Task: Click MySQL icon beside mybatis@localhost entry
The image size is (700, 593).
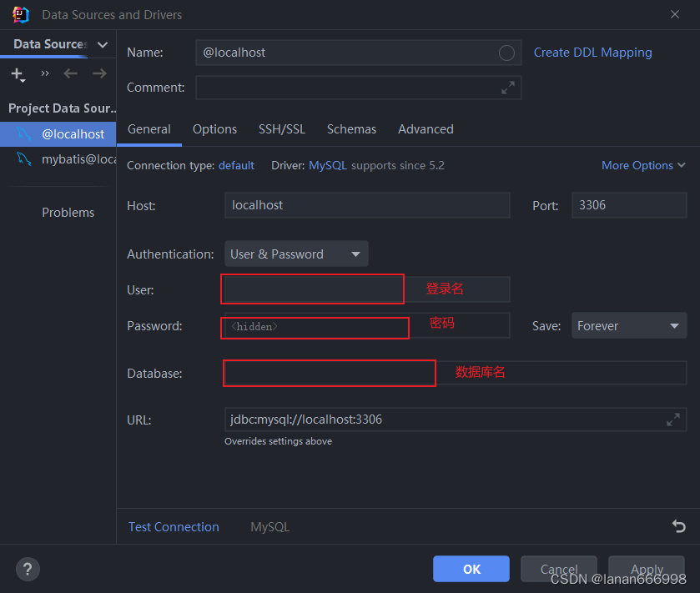Action: coord(23,158)
